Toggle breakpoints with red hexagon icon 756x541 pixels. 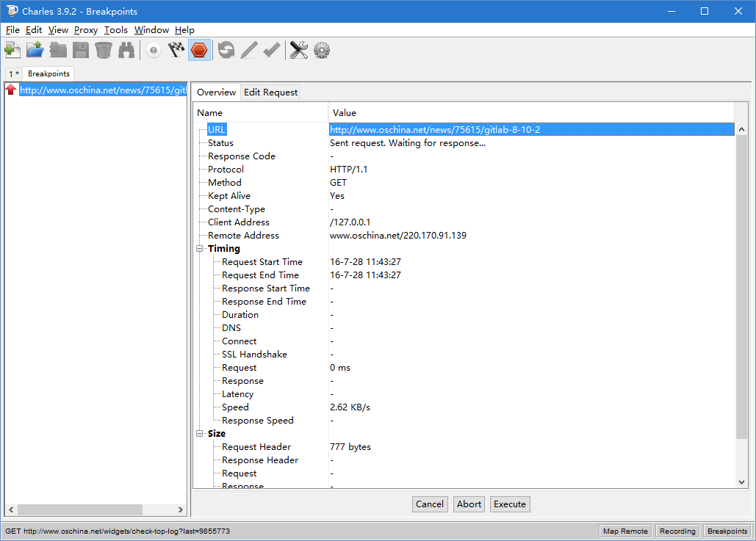coord(199,50)
